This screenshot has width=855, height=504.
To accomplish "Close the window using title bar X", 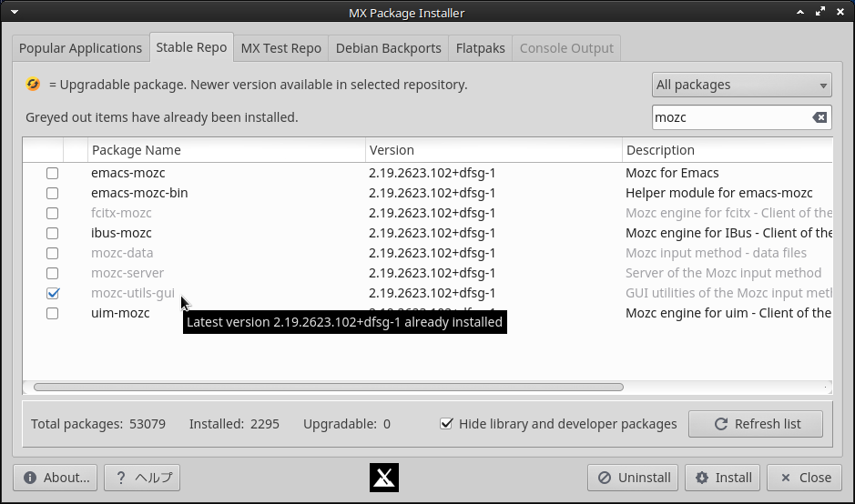I will (x=840, y=12).
